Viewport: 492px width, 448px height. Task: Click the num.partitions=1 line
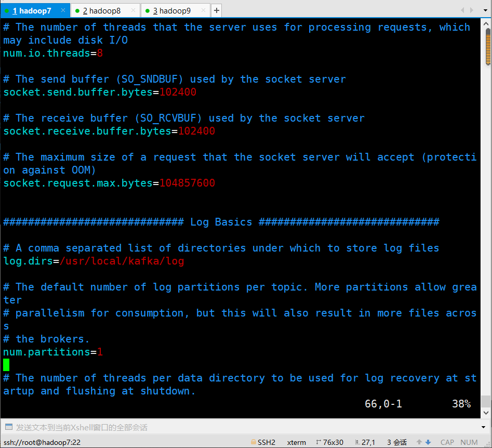(53, 352)
